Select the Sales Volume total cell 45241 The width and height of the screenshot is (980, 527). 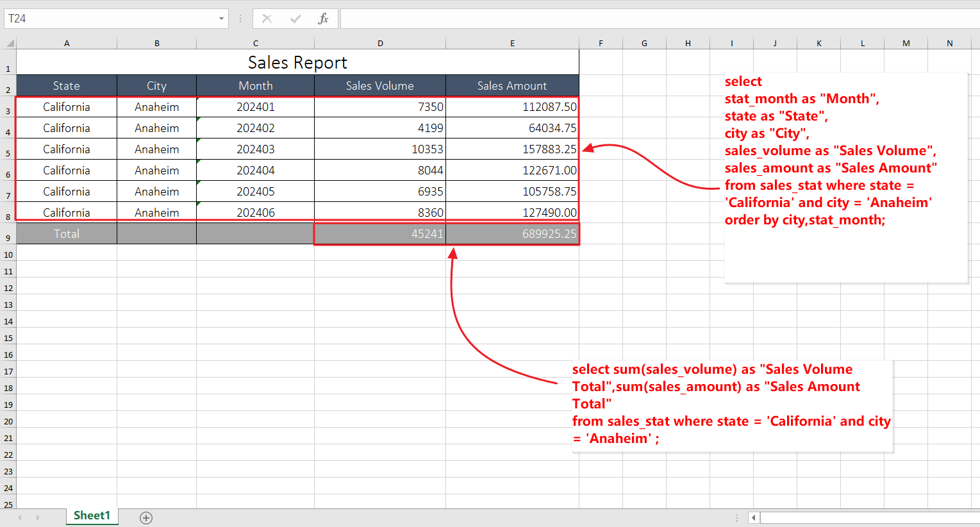(380, 234)
